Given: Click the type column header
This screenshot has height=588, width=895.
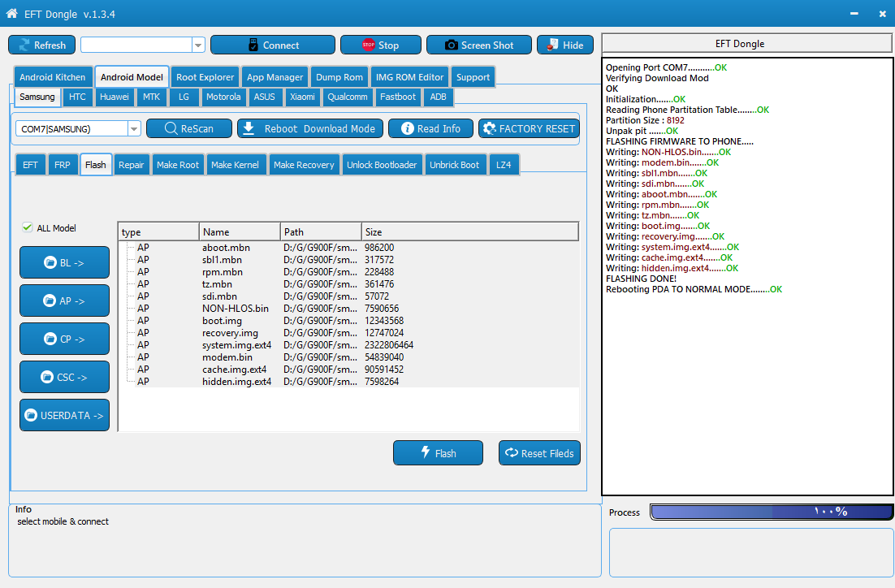Looking at the screenshot, I should [x=158, y=231].
